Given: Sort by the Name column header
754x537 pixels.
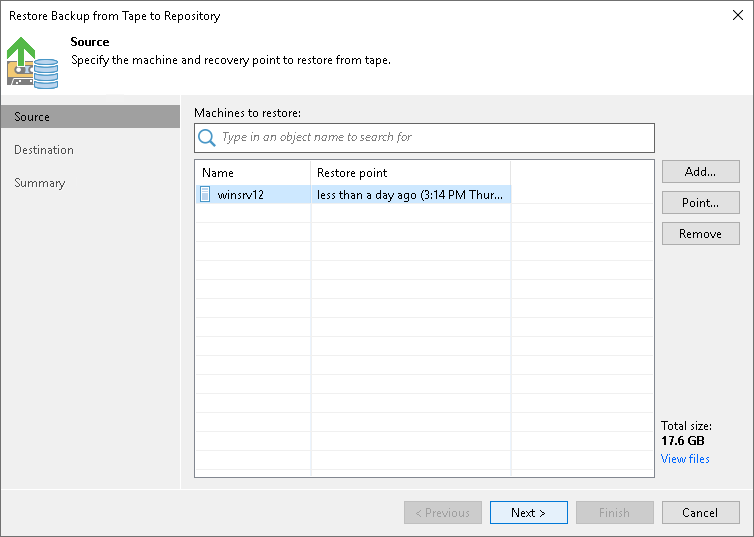Looking at the screenshot, I should (x=253, y=173).
